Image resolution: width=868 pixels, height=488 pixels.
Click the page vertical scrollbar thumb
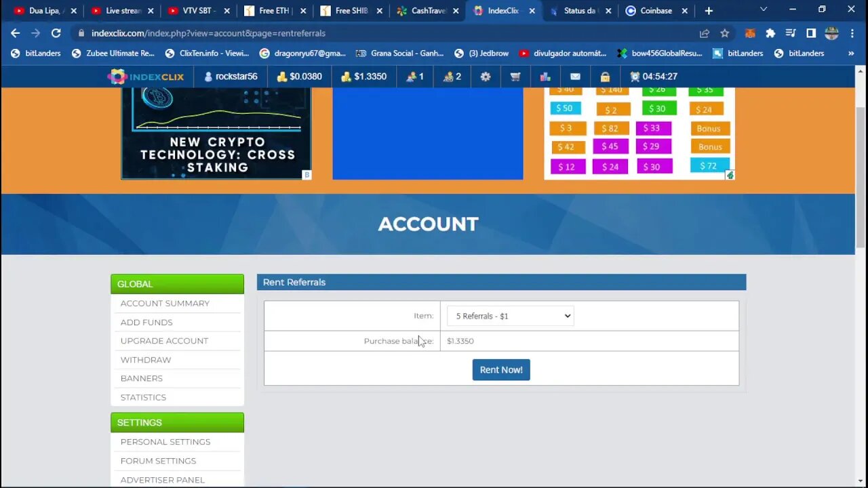861,176
